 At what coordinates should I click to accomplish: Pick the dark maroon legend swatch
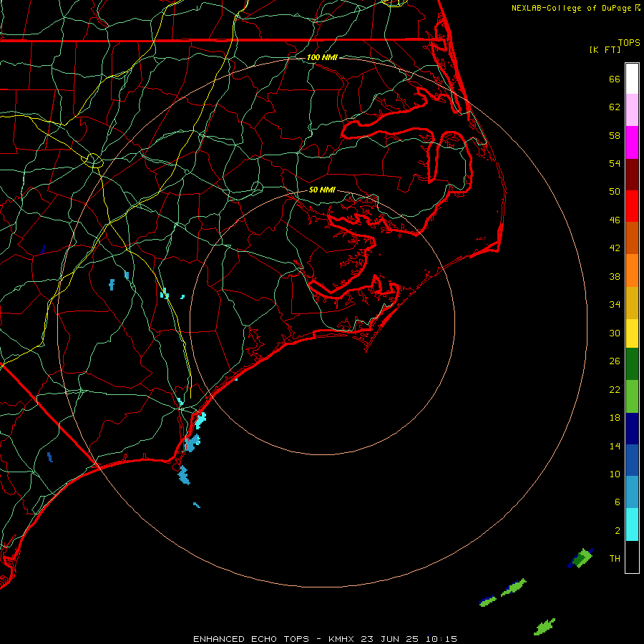tap(632, 174)
